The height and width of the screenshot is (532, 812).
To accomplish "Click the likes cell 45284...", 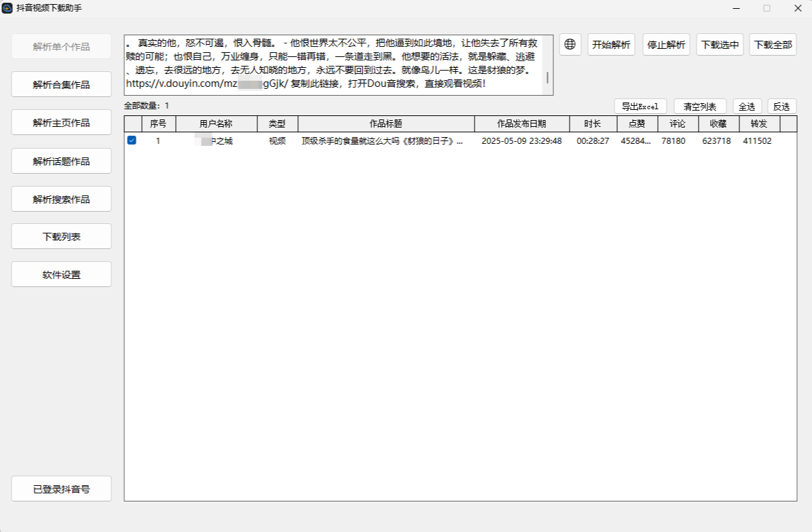I will point(636,140).
